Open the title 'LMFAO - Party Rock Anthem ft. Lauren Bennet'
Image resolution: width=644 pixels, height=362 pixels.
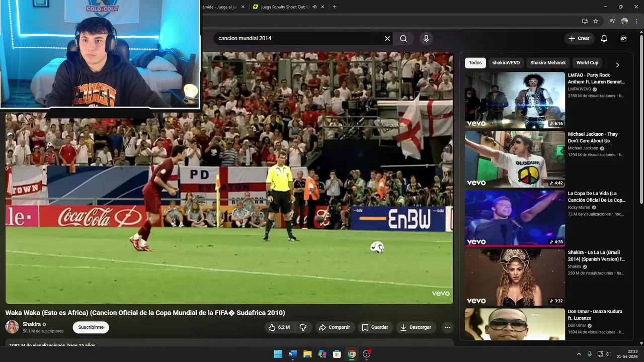click(x=596, y=78)
